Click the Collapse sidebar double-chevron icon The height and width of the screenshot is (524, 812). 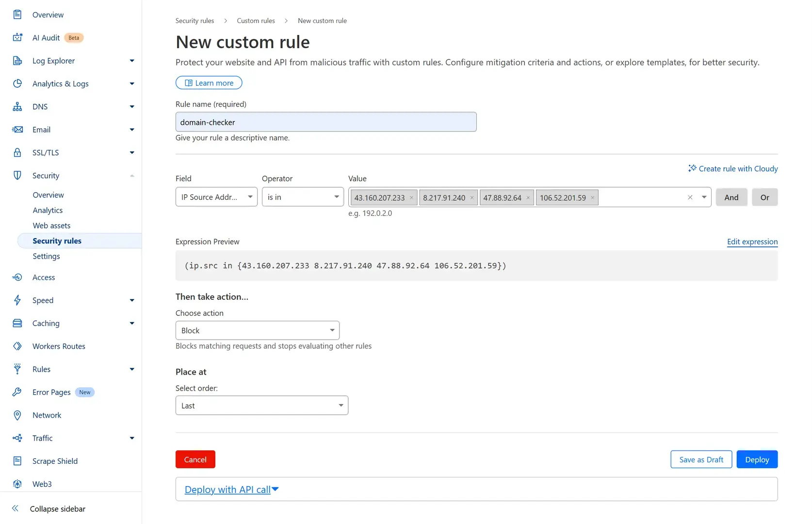[x=15, y=508]
